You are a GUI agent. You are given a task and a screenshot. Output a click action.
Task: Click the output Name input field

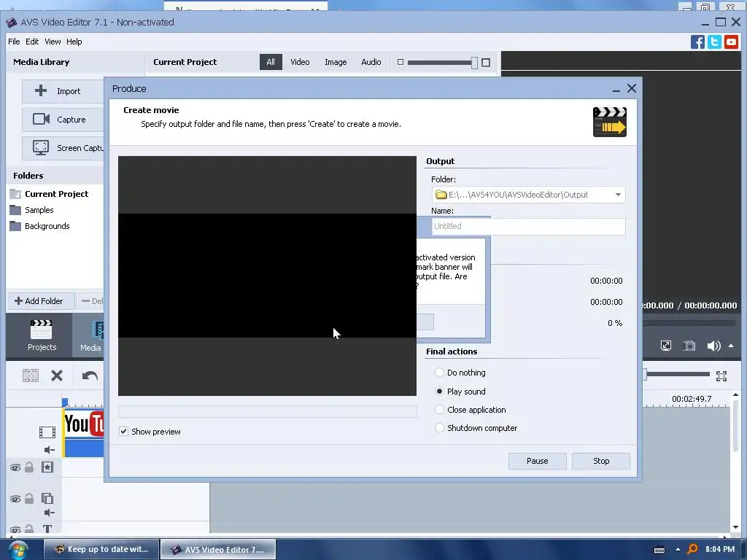point(528,226)
